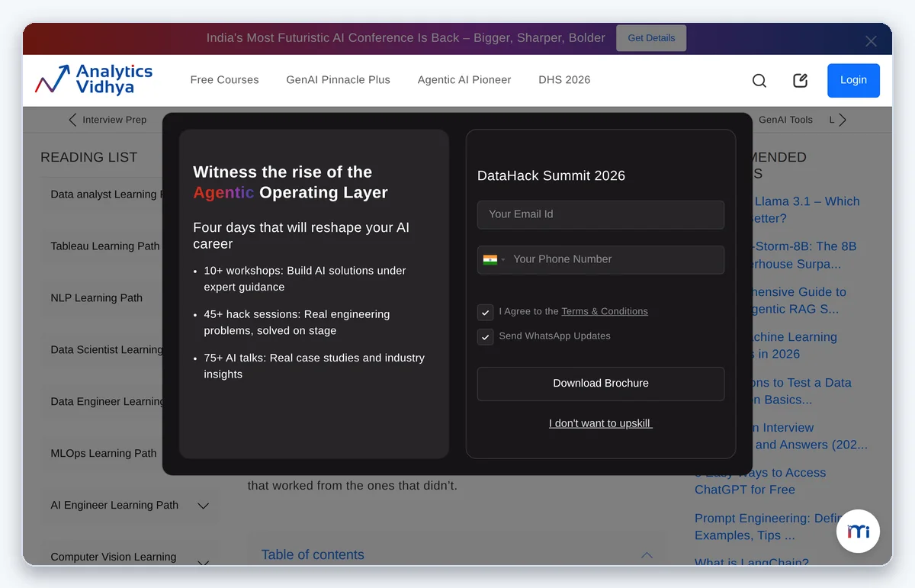This screenshot has height=588, width=915.
Task: Open GenAI Pinnacle Plus menu item
Action: click(338, 79)
